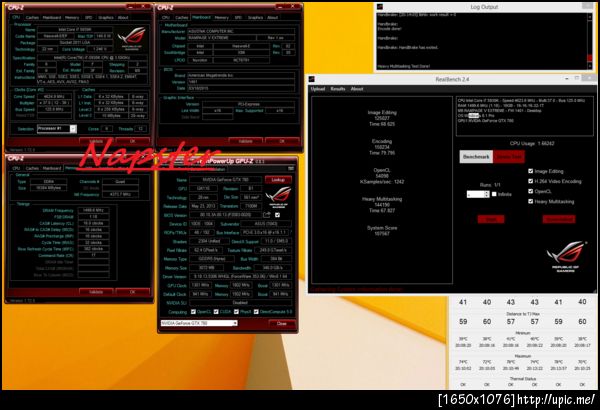Image resolution: width=600 pixels, height=410 pixels.
Task: Click the ROG logo in CPU-Z CPU window
Action: (x=132, y=38)
